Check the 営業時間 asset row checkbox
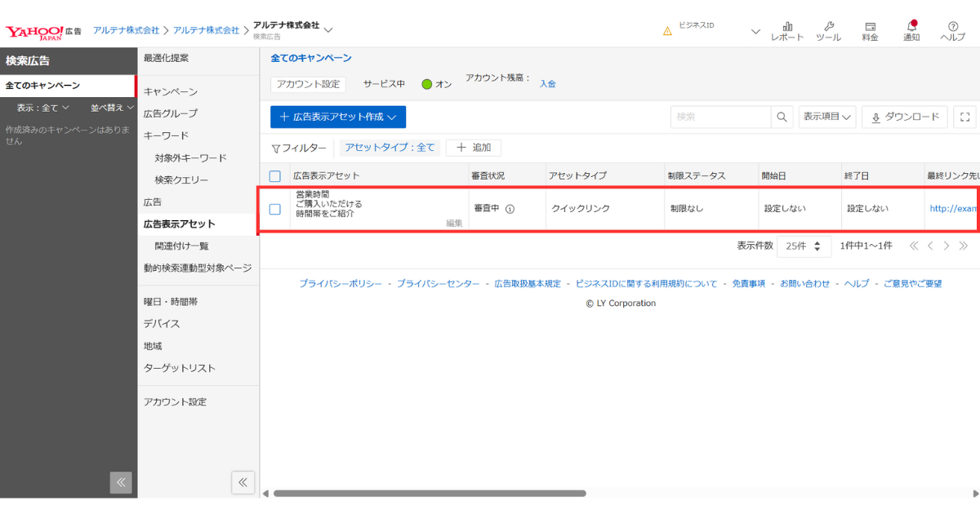The height and width of the screenshot is (514, 980). 275,209
